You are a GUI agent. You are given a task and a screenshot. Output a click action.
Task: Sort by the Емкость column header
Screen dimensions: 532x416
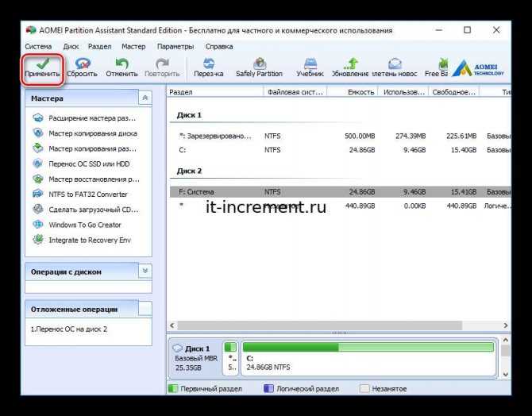click(x=353, y=92)
